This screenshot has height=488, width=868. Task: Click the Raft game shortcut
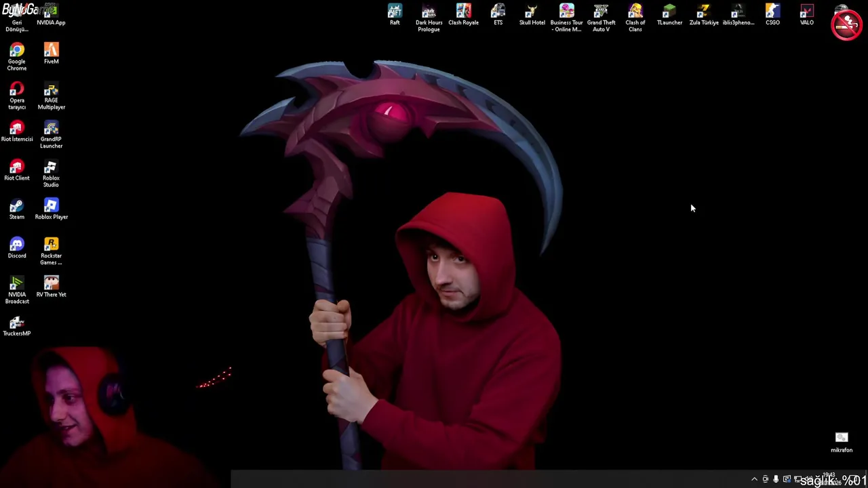pos(395,14)
